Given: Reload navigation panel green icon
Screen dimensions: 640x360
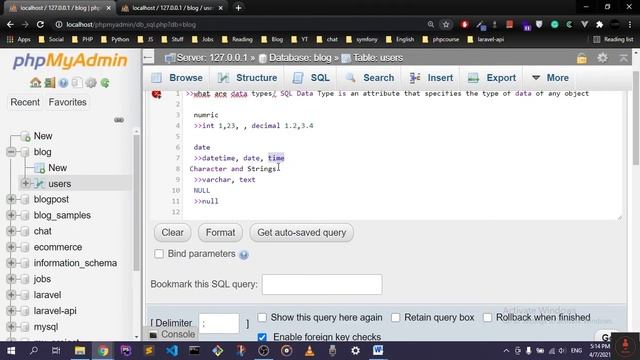Looking at the screenshot, I should (105, 83).
